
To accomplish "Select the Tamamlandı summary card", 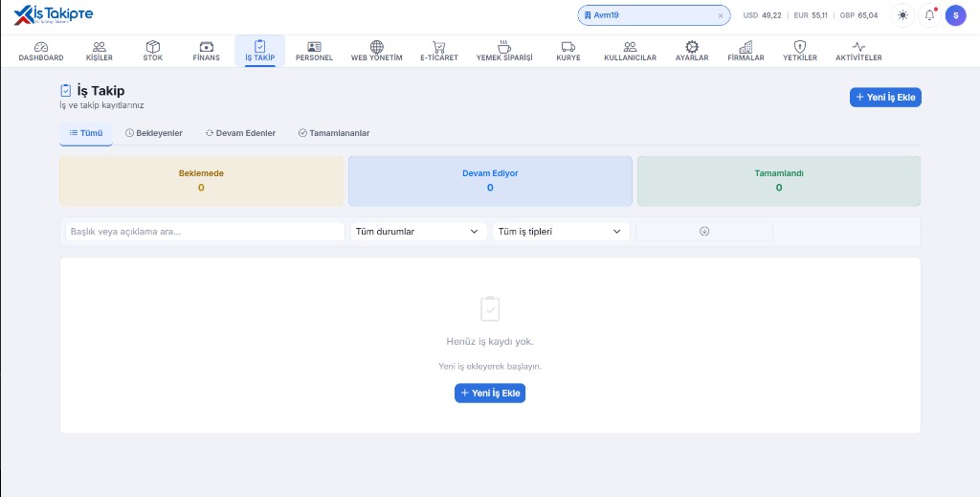I will [x=779, y=181].
